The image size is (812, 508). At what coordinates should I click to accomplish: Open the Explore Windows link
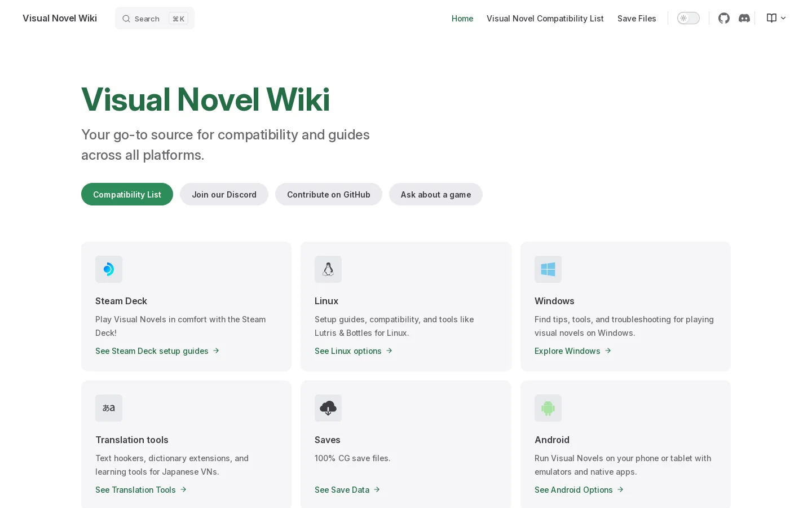[x=573, y=351]
